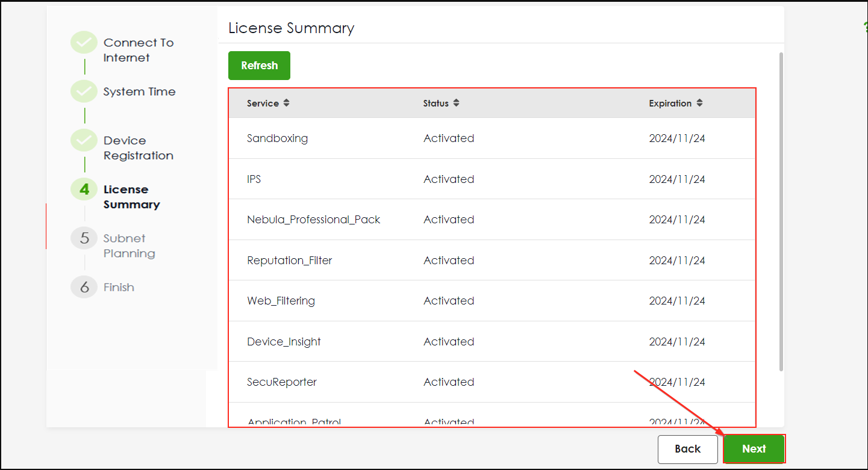Screen dimensions: 868x470
Task: Open the Subnet Planning step label
Action: 129,246
